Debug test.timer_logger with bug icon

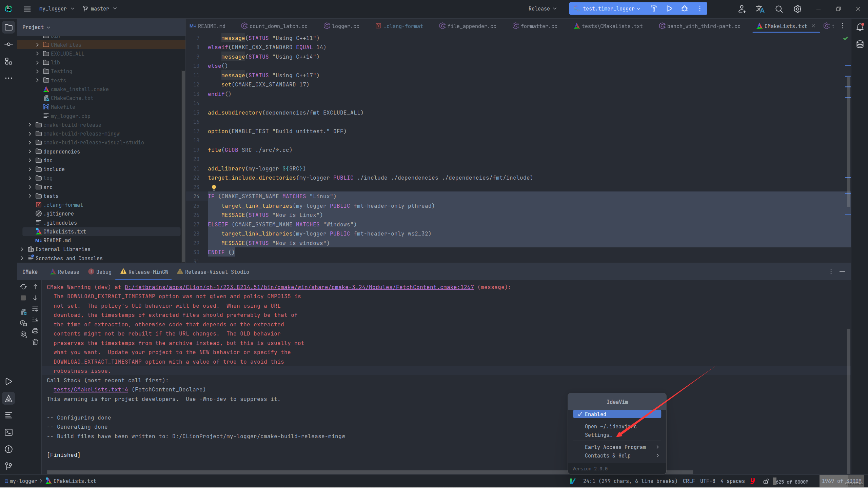[685, 9]
